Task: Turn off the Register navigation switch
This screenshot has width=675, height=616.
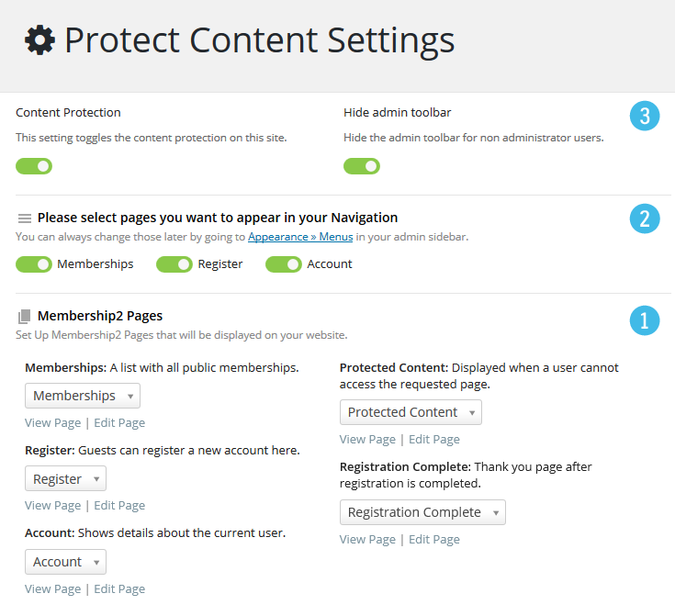Action: click(174, 264)
